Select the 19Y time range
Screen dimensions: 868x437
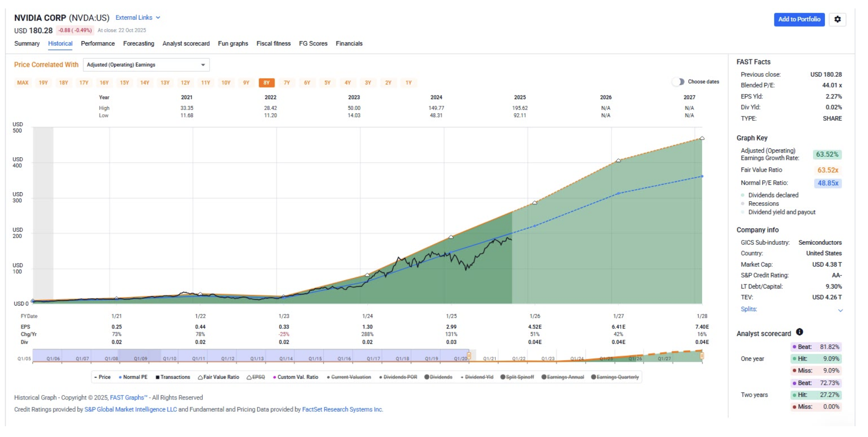43,83
